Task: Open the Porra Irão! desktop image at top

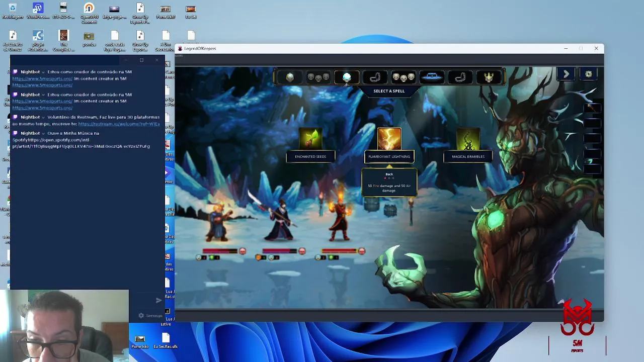Action: (165, 11)
